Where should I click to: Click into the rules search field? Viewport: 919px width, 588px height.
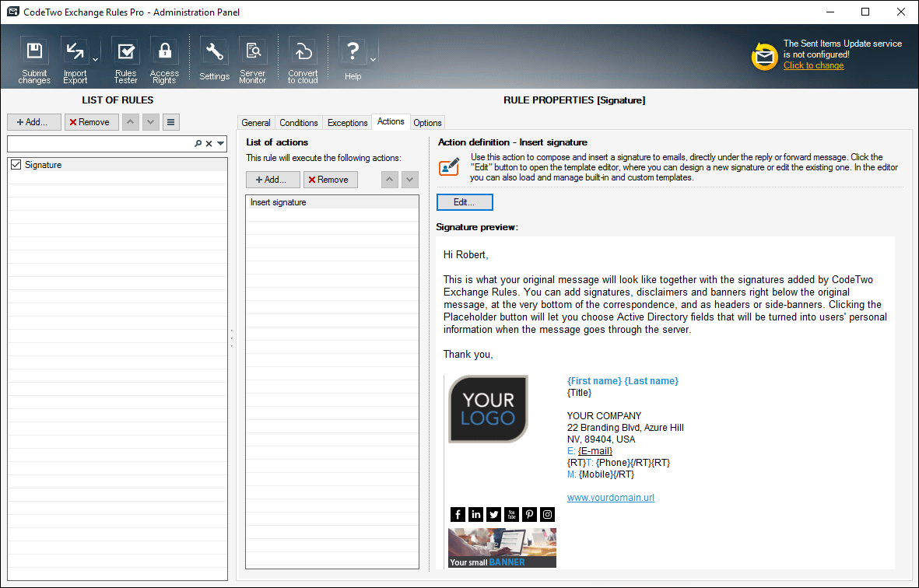click(100, 143)
